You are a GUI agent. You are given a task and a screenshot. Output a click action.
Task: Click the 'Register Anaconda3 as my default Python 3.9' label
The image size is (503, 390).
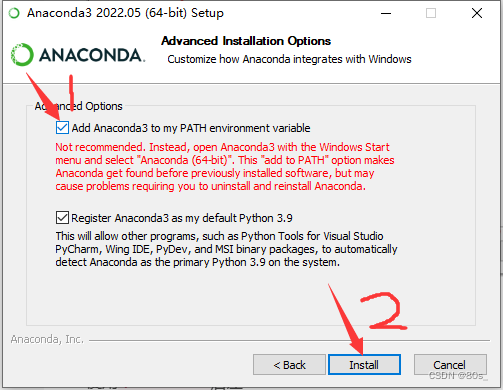coord(182,218)
